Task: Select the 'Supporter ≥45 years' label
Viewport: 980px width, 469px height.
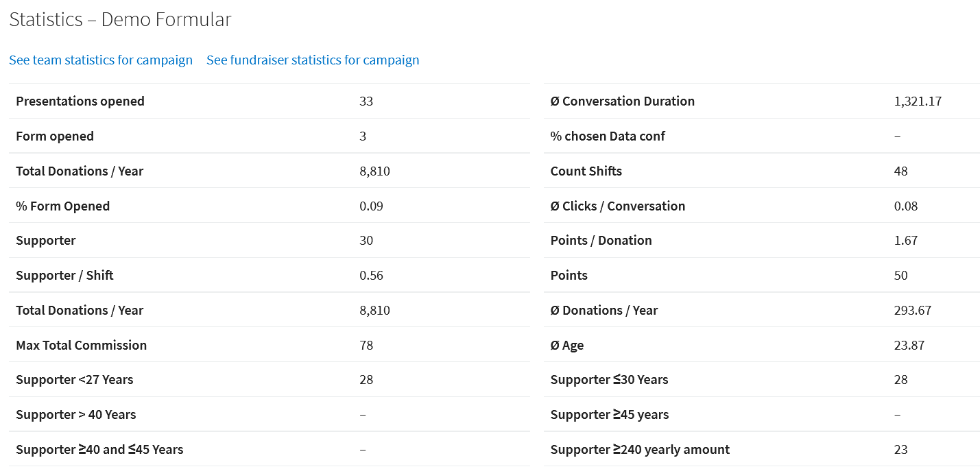Action: (x=610, y=414)
